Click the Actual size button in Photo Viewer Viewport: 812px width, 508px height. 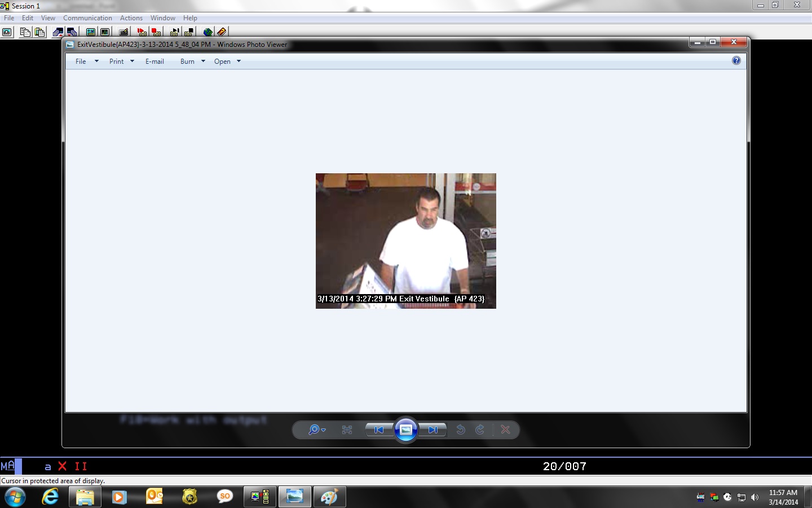[x=347, y=430]
